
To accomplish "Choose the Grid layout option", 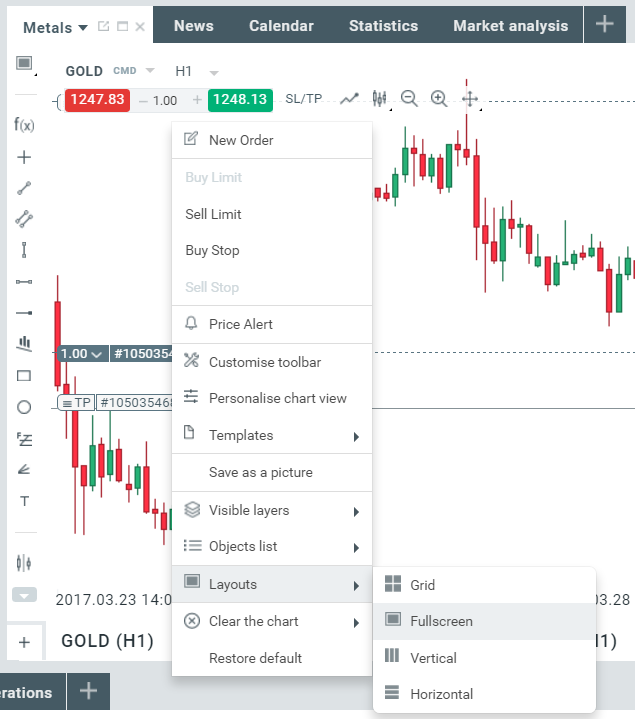I will tap(422, 585).
